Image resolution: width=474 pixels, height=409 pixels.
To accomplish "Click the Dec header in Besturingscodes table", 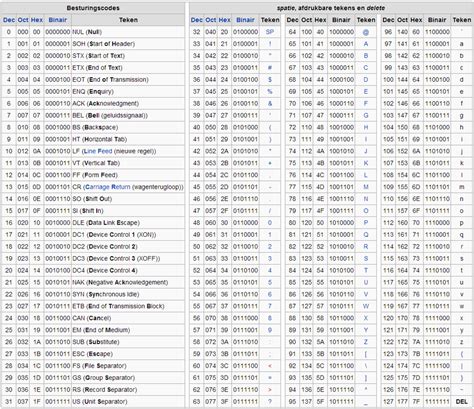I will point(9,20).
